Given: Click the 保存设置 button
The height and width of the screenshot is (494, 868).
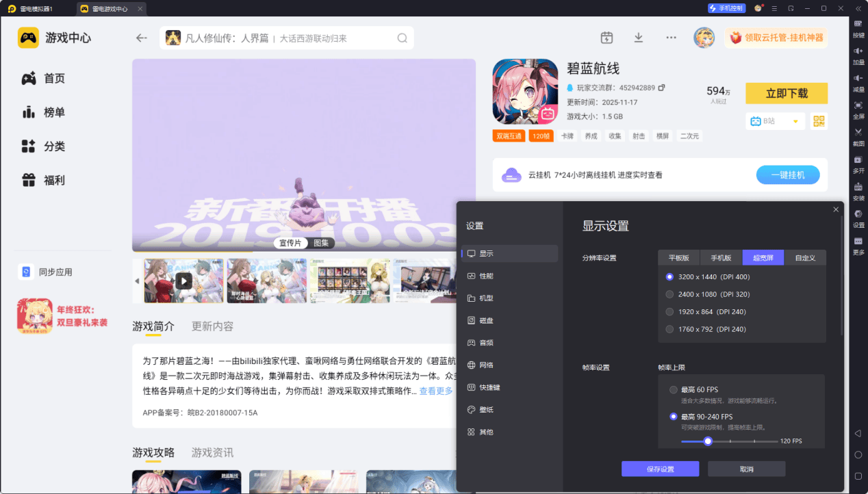Looking at the screenshot, I should coord(660,469).
